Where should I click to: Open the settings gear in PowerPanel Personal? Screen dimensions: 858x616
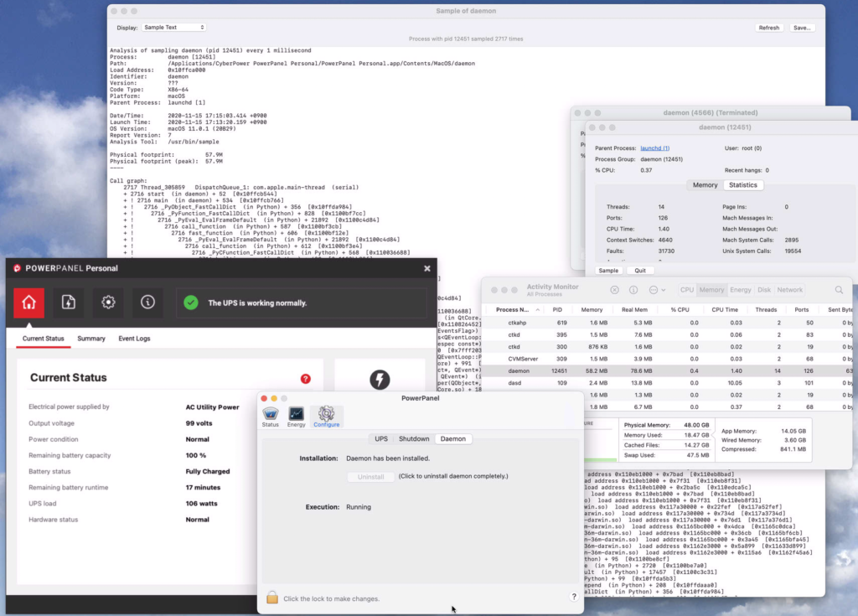point(108,302)
